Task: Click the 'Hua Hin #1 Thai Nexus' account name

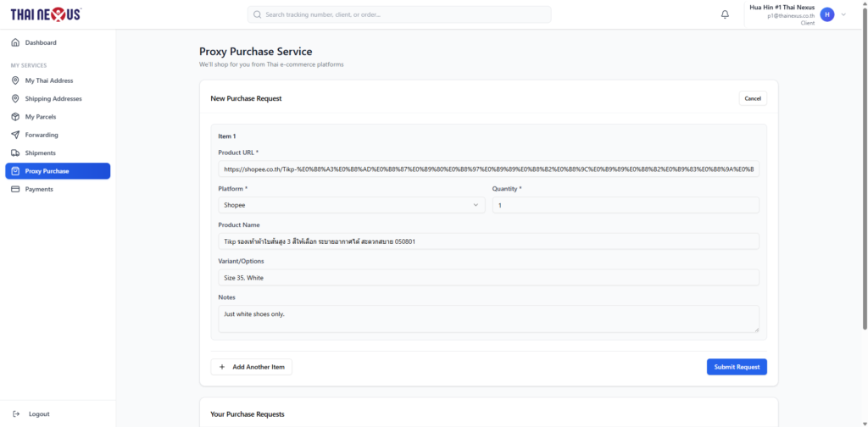Action: [782, 7]
